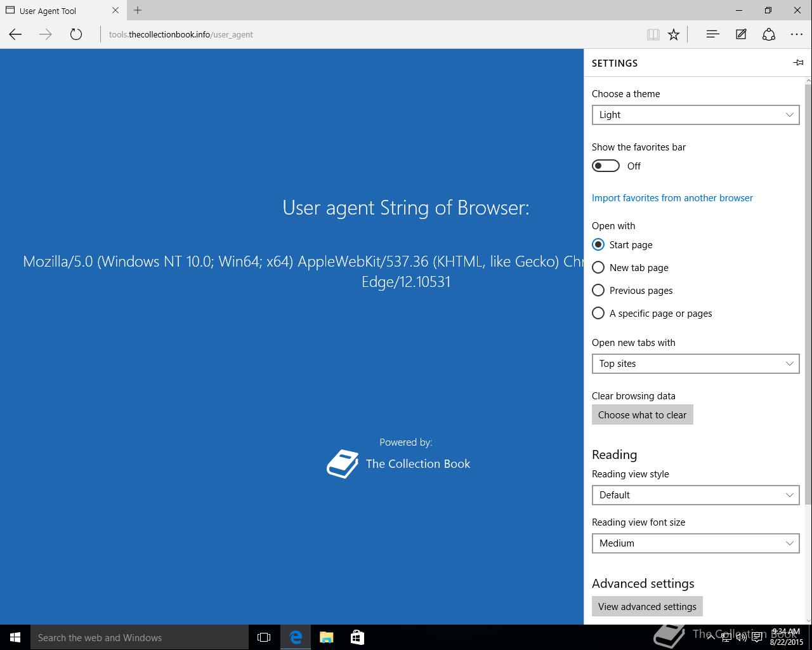Viewport: 812px width, 650px height.
Task: Click the forward navigation arrow
Action: pyautogui.click(x=46, y=34)
